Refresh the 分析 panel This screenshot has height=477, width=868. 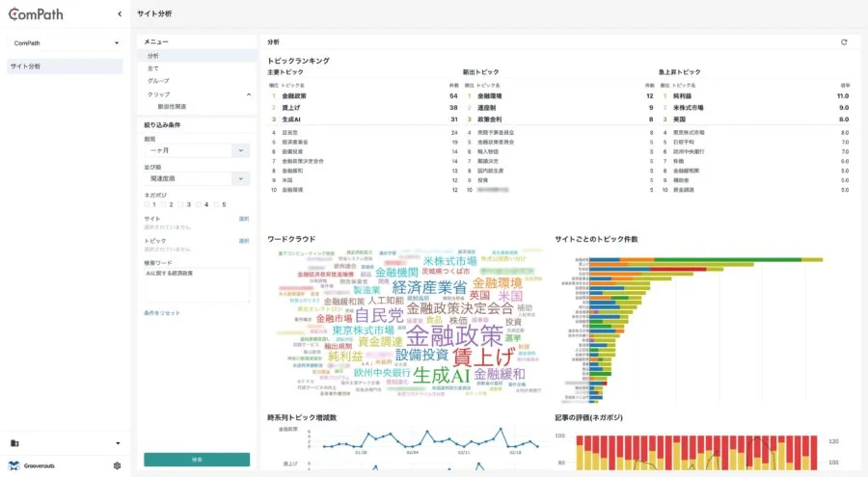click(x=844, y=42)
